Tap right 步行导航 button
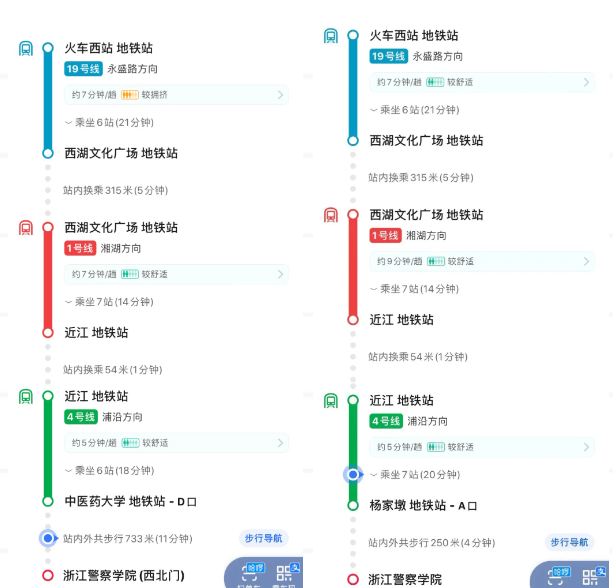 click(569, 542)
